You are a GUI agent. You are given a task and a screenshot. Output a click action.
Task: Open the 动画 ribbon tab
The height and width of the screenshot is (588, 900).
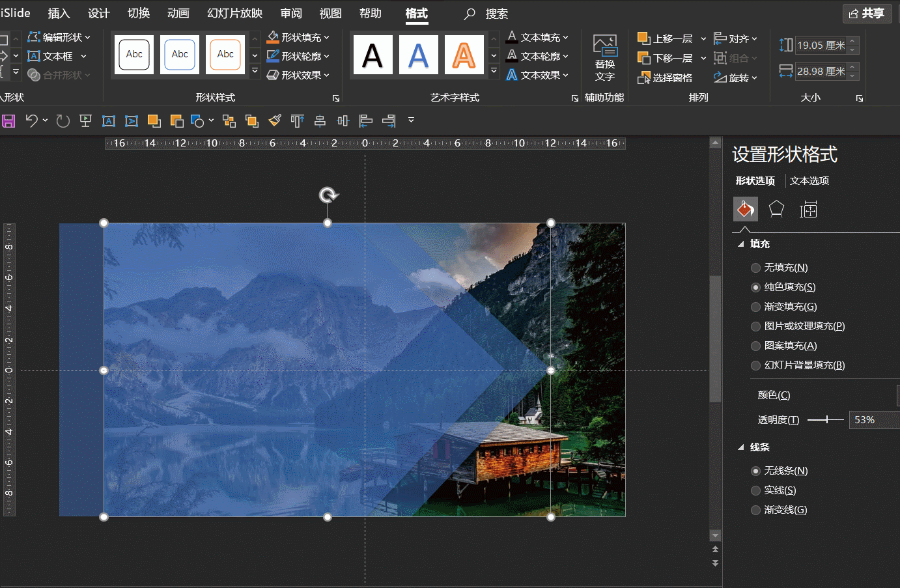click(x=178, y=13)
